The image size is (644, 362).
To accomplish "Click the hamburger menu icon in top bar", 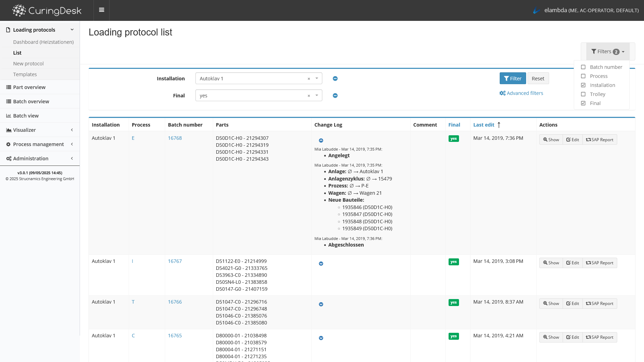I will (102, 10).
